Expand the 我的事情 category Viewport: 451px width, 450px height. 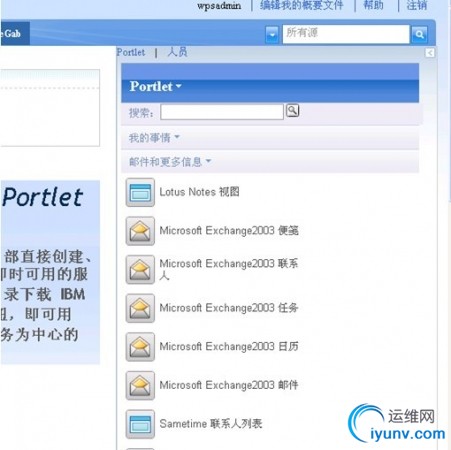click(x=154, y=137)
